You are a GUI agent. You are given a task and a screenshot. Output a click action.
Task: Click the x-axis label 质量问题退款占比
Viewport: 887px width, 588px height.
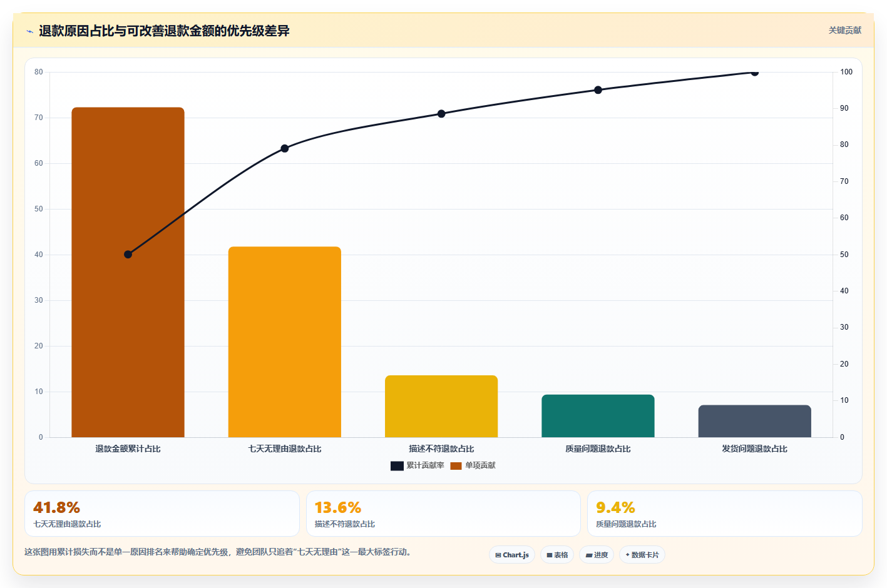(x=598, y=449)
